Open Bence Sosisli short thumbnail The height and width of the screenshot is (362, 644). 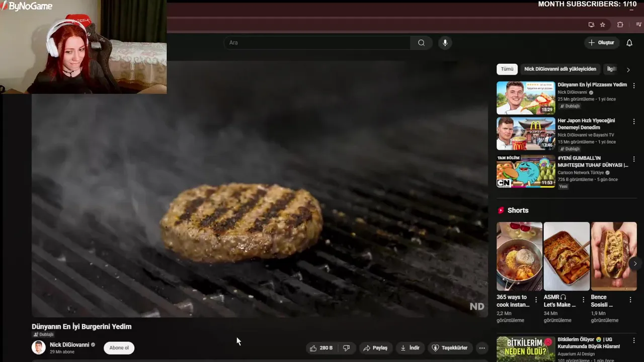[x=614, y=256]
